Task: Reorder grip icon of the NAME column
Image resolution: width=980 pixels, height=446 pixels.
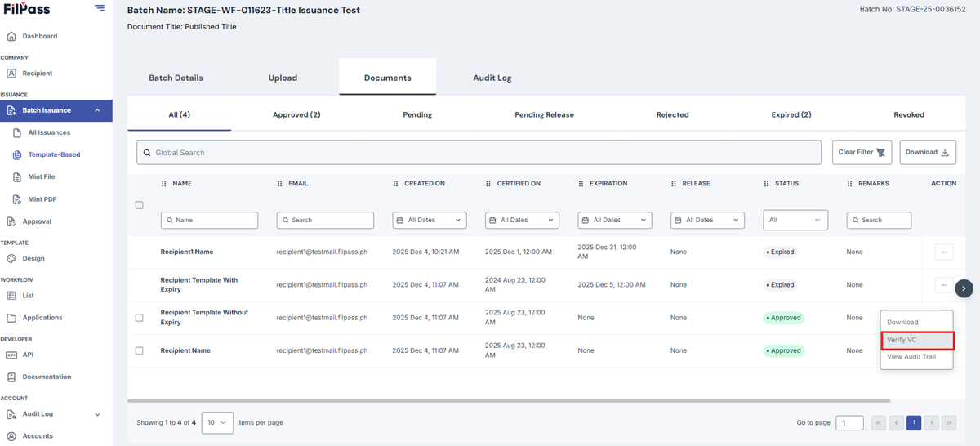Action: (x=164, y=184)
